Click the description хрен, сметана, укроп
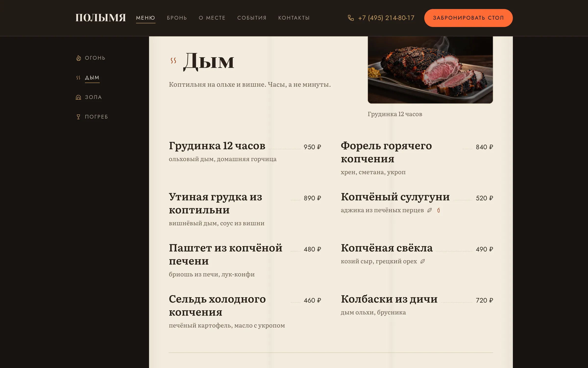 [x=373, y=172]
